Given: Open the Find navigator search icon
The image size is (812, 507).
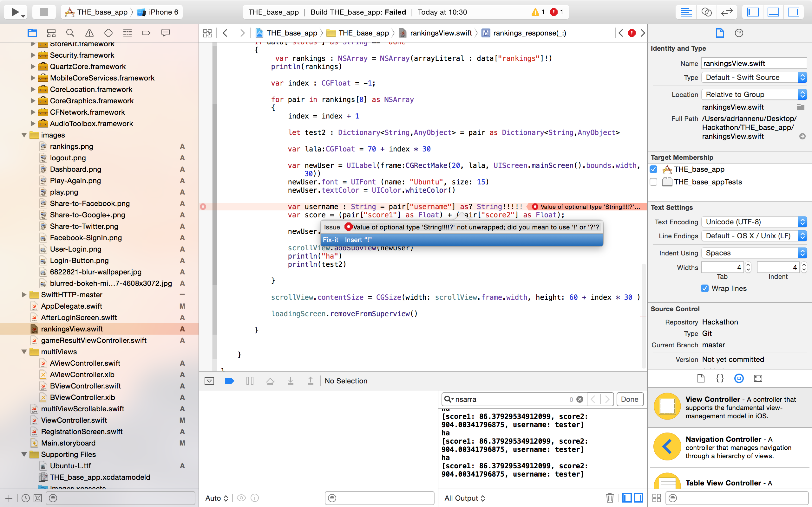Looking at the screenshot, I should tap(70, 33).
